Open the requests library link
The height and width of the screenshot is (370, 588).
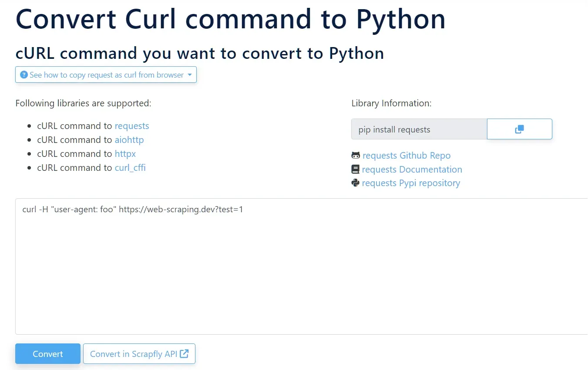tap(132, 126)
